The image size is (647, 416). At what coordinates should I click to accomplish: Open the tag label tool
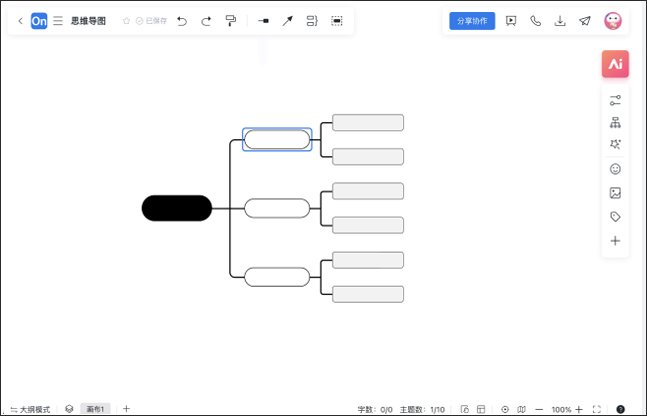pos(615,217)
